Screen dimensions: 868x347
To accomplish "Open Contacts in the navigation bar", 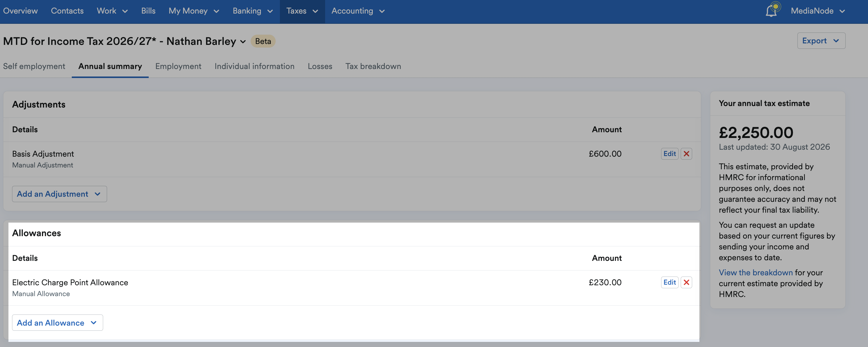I will pos(67,11).
